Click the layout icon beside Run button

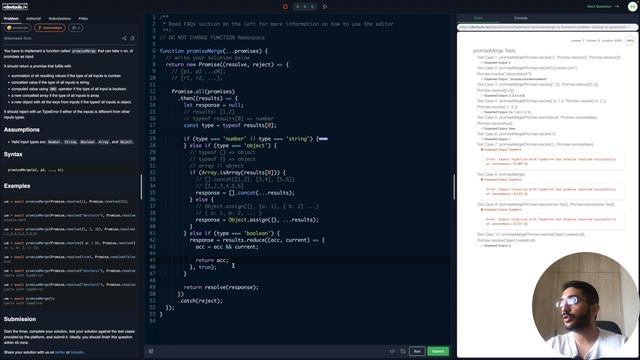[403, 351]
